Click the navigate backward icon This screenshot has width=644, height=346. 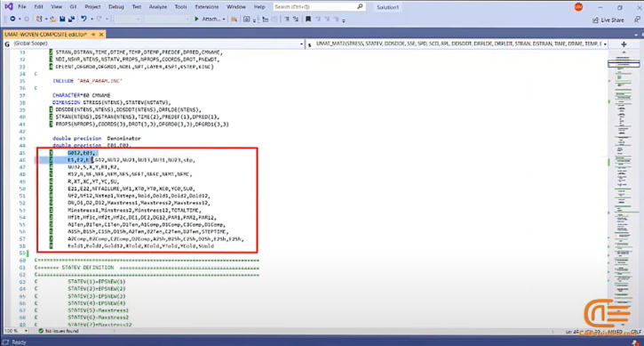(x=12, y=19)
